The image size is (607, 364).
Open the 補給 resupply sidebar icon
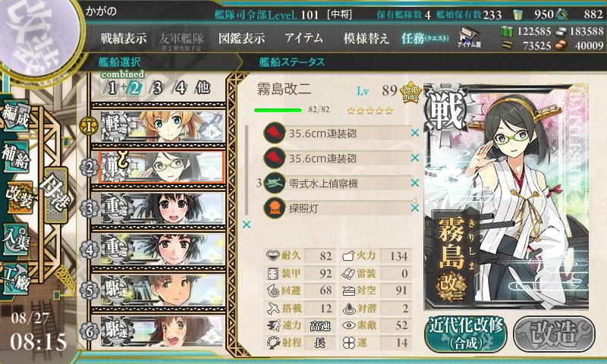pyautogui.click(x=16, y=157)
